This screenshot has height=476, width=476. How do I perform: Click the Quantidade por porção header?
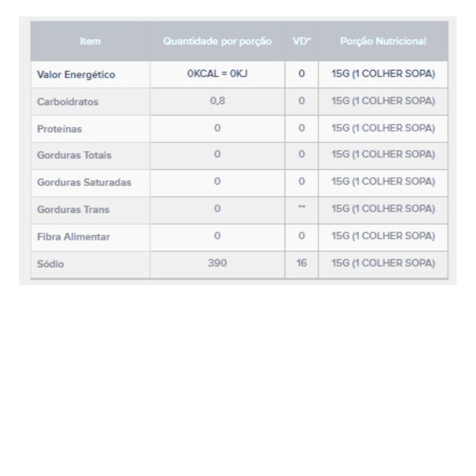[217, 41]
